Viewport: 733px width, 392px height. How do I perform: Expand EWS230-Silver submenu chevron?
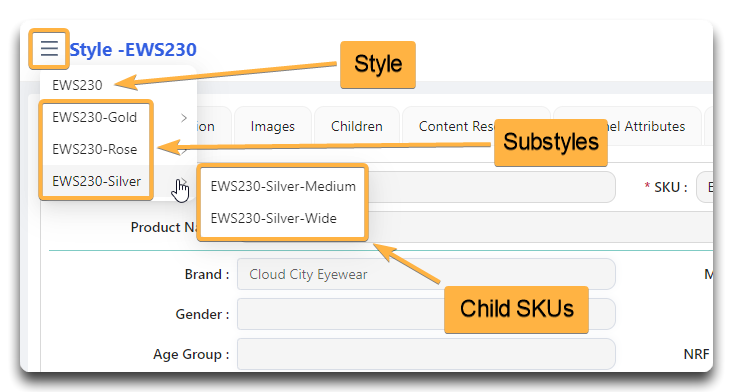click(184, 181)
